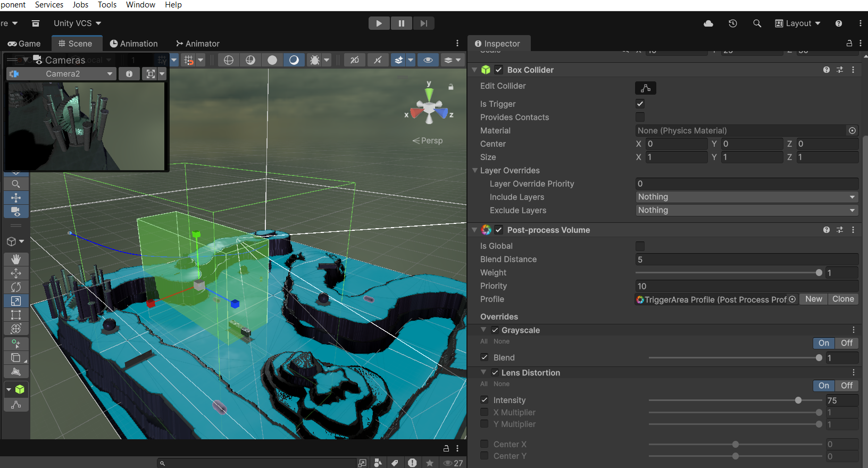Select the Hand view tool

coord(16,259)
